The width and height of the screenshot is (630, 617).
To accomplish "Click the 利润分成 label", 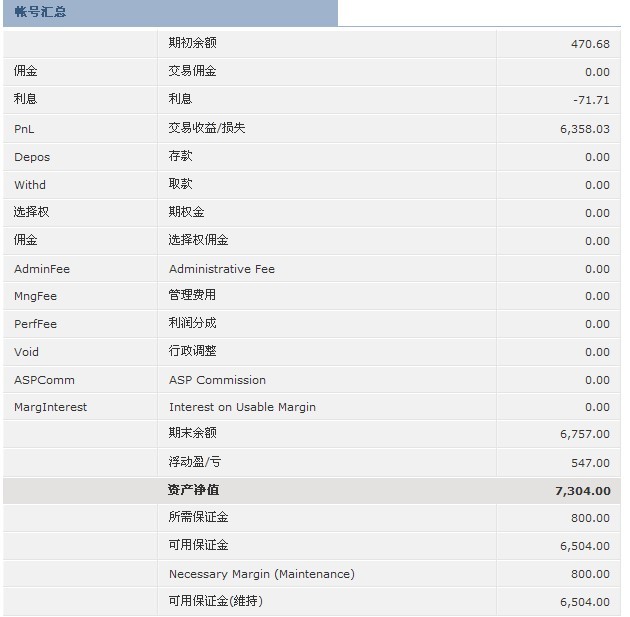I will (x=192, y=323).
